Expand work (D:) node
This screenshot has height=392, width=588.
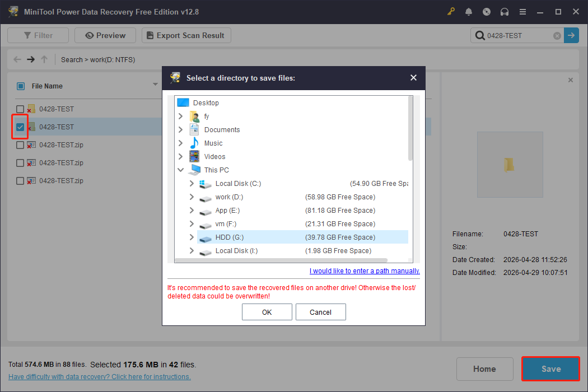pos(192,197)
